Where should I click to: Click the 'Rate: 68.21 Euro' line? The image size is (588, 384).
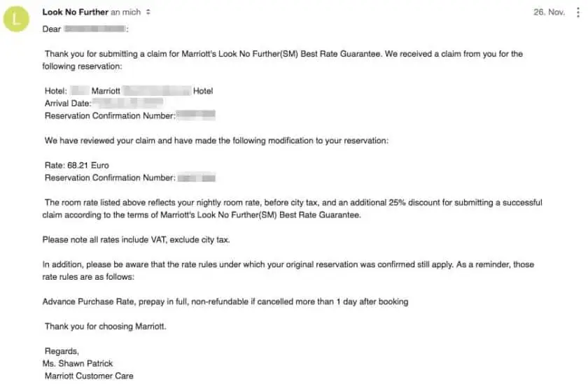(77, 166)
